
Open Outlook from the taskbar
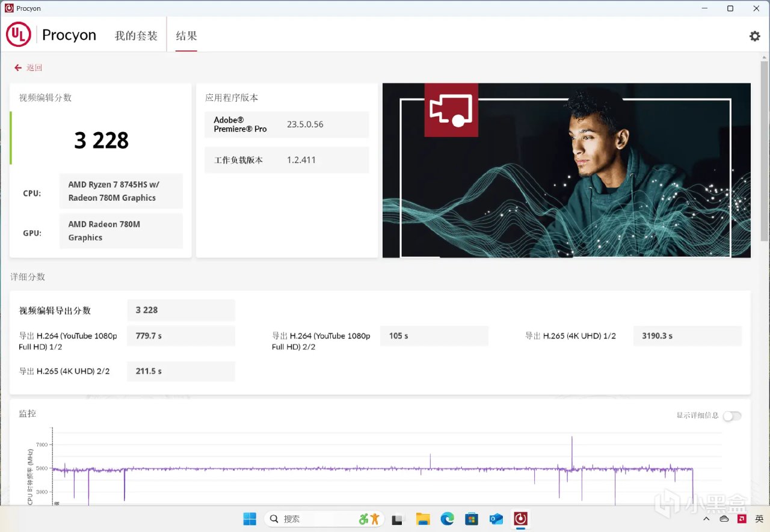(496, 519)
